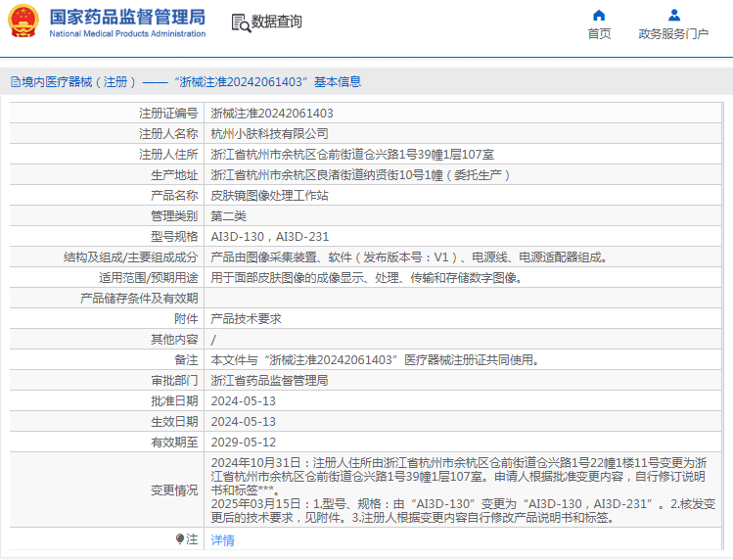Select registration number 浙械注准20242061403 value
Image resolution: width=733 pixels, height=560 pixels.
tap(272, 114)
